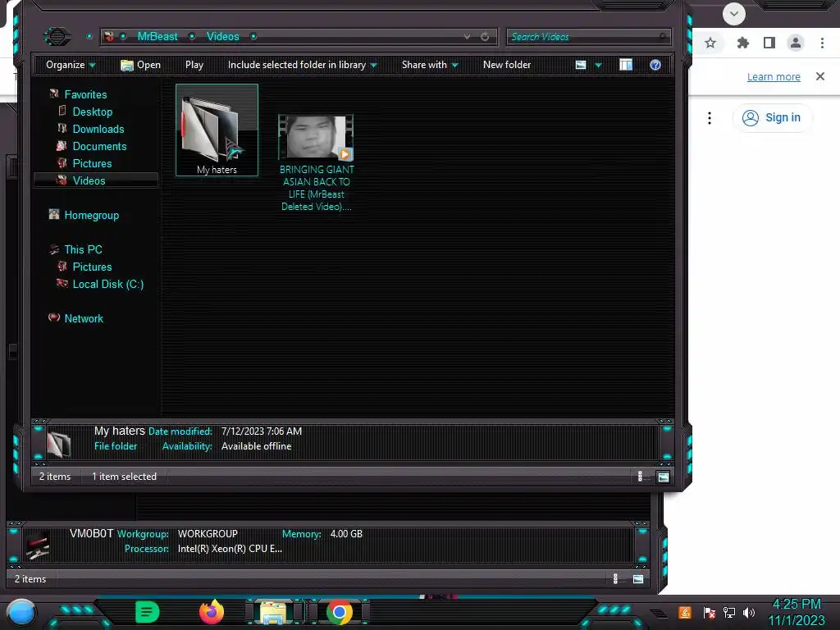
Task: Click the Homegroup sidebar icon
Action: (54, 214)
